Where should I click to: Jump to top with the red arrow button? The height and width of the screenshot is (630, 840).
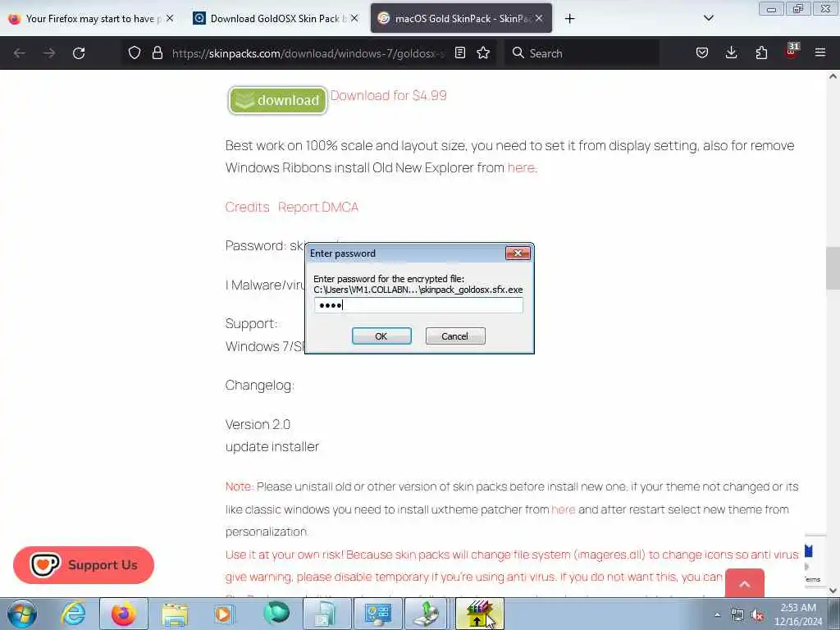pos(745,584)
